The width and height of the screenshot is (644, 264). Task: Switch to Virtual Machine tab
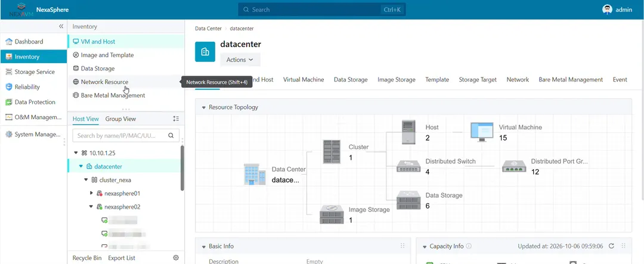[304, 80]
